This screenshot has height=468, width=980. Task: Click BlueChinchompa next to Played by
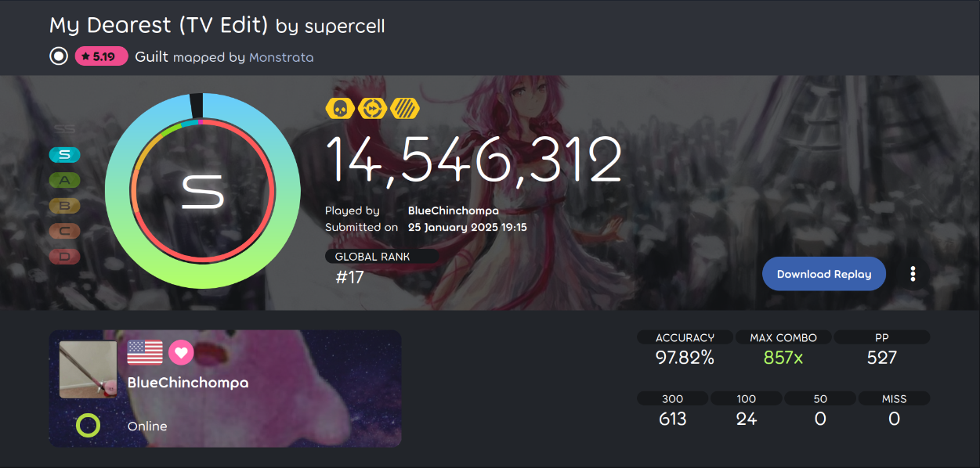454,211
